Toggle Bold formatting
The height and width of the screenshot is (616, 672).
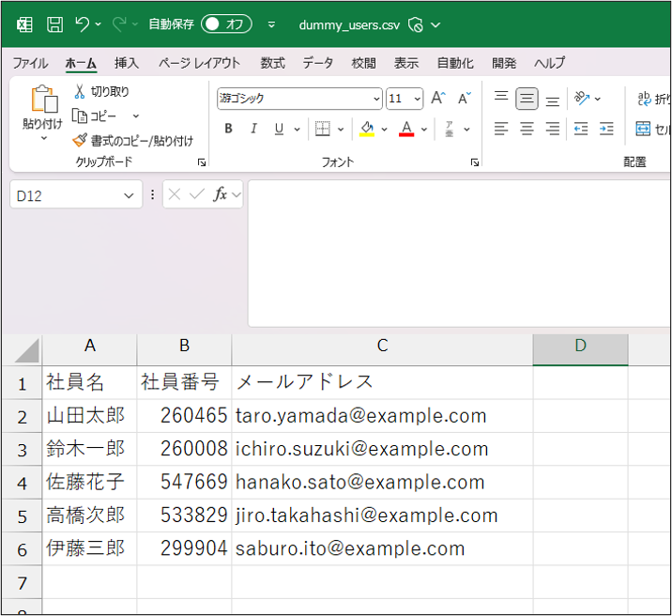(x=228, y=129)
